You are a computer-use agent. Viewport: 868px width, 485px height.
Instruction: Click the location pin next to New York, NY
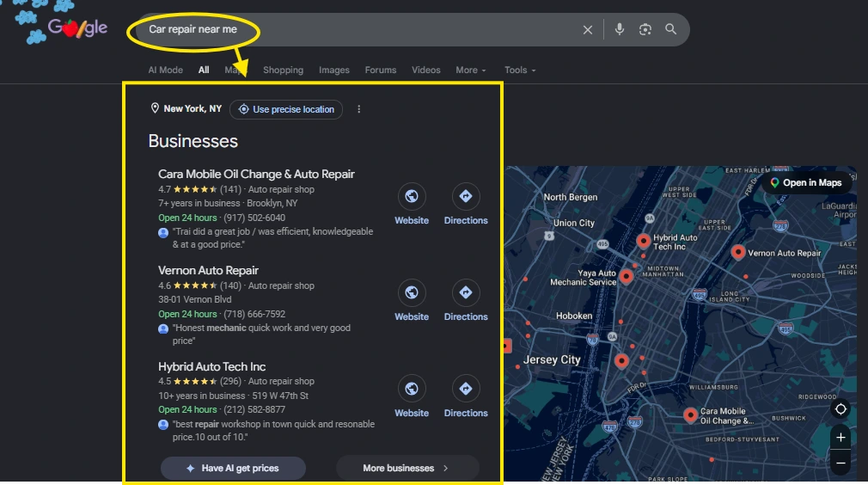(155, 108)
